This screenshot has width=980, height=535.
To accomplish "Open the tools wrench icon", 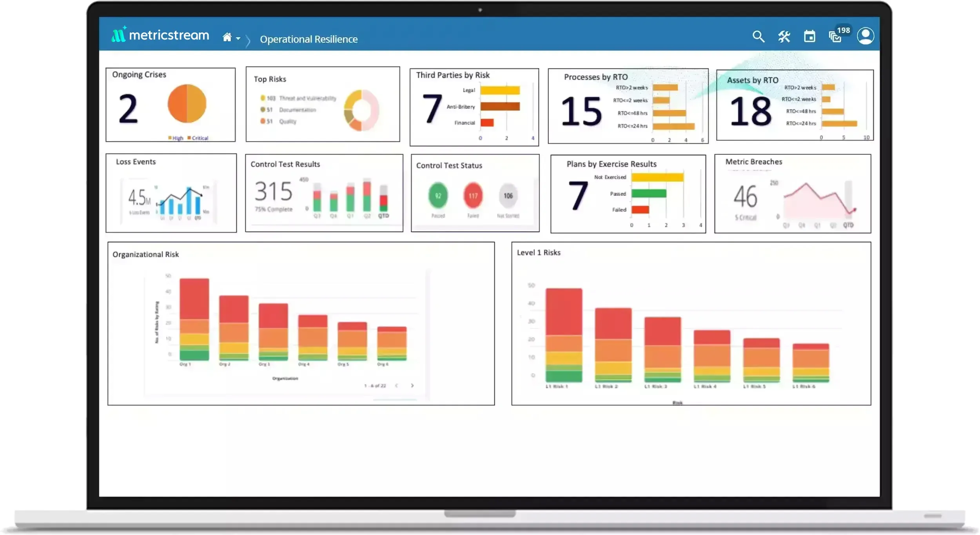I will [x=784, y=36].
